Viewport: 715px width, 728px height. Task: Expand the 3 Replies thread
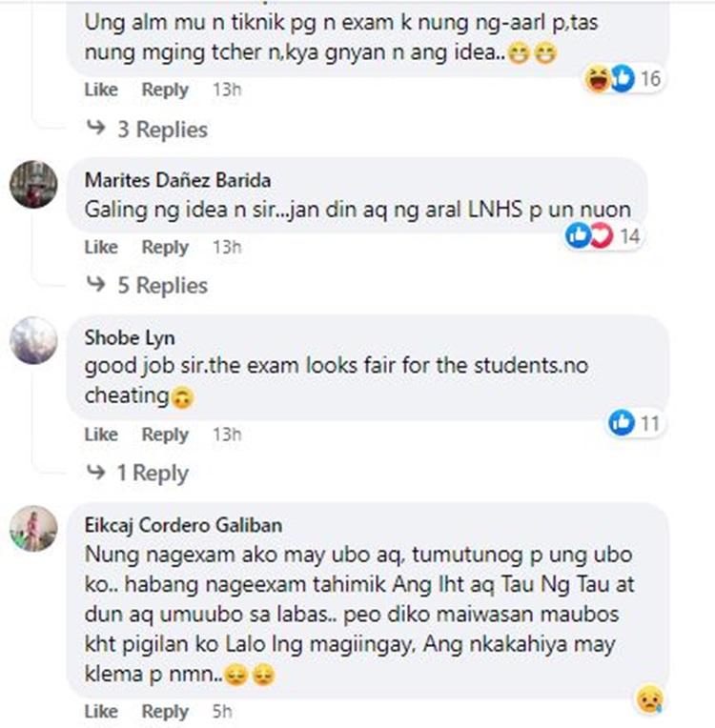point(147,129)
